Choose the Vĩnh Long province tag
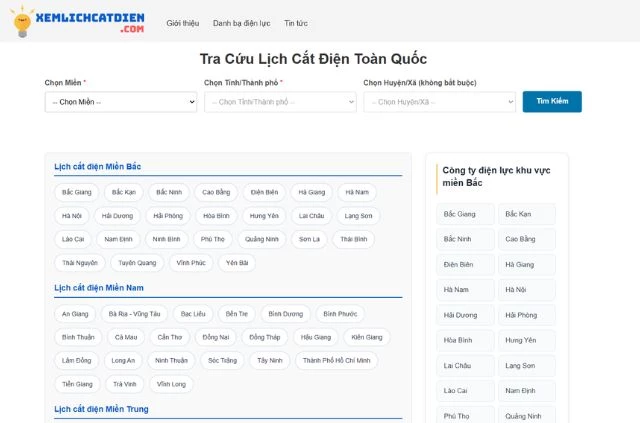Viewport: 640px width, 423px height. pos(171,384)
